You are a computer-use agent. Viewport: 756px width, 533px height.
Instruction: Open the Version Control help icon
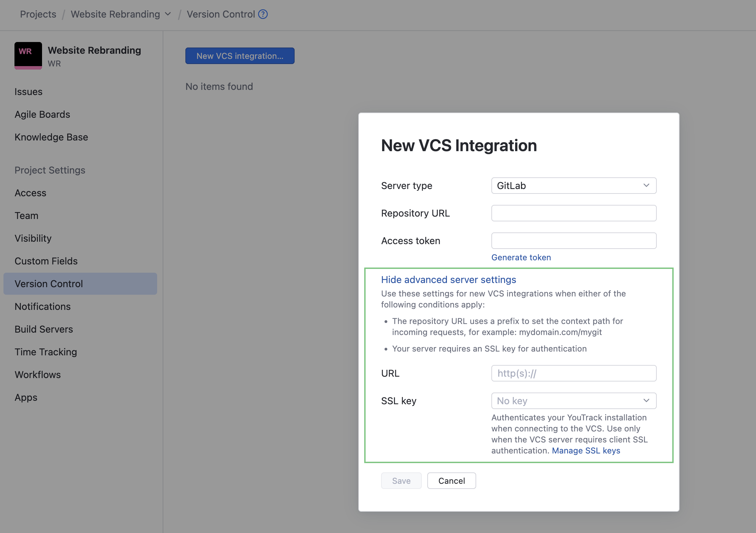pyautogui.click(x=263, y=14)
